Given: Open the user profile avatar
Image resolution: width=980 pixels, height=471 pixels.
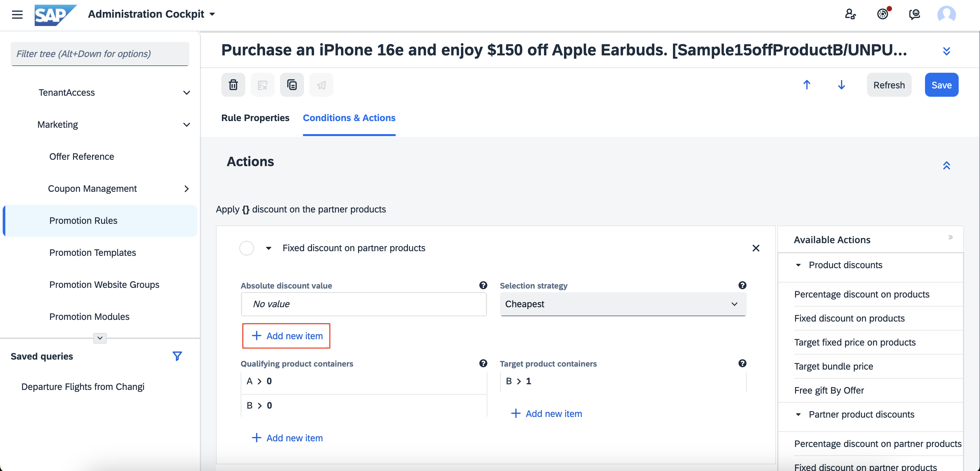Looking at the screenshot, I should [946, 14].
